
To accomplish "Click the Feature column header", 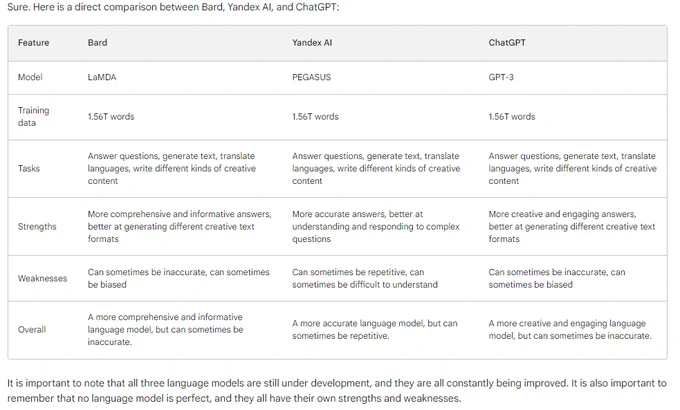I will tap(33, 43).
